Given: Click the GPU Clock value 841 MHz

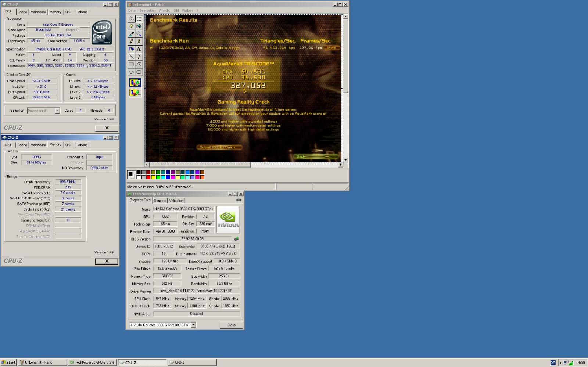Looking at the screenshot, I should [x=162, y=299].
